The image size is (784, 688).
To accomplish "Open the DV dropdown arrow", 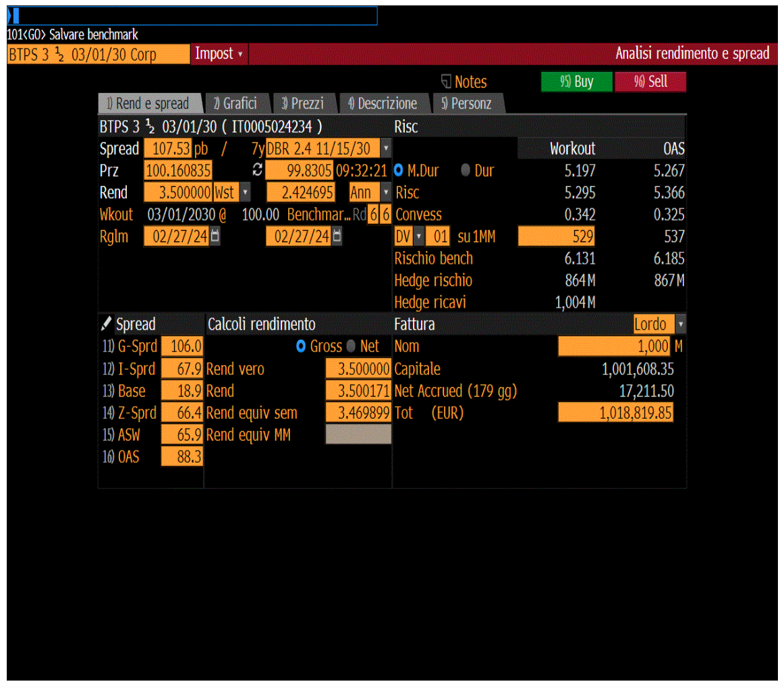I will pos(419,236).
